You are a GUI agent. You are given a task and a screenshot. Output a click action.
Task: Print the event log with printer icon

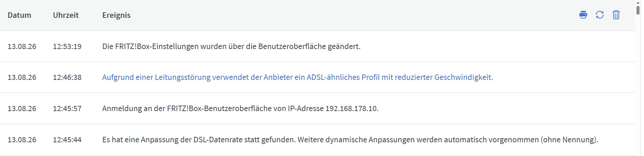point(583,15)
